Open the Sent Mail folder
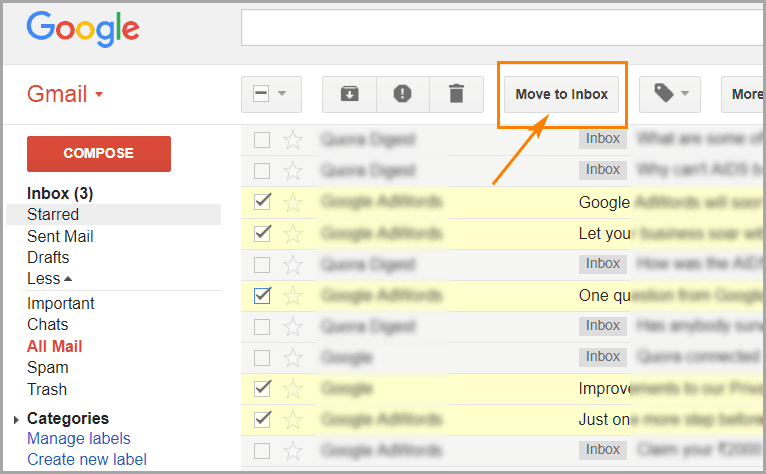 (60, 236)
